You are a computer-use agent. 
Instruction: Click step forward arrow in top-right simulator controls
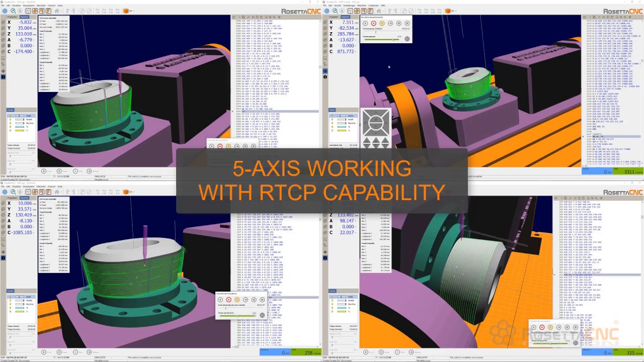(390, 23)
